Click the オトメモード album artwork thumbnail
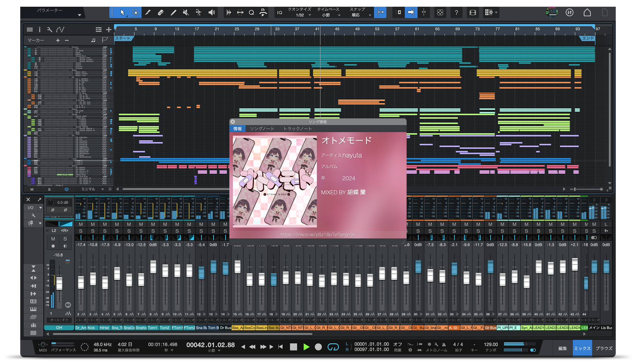This screenshot has width=636, height=364. tap(275, 181)
